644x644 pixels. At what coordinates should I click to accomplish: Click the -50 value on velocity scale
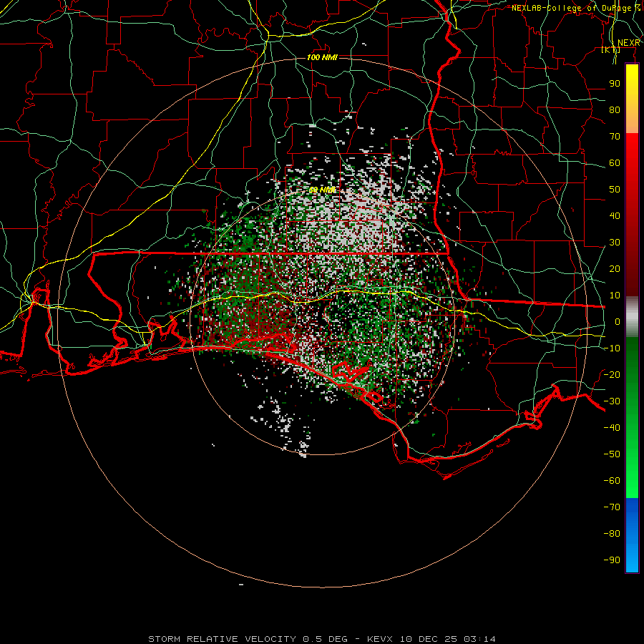(x=612, y=454)
